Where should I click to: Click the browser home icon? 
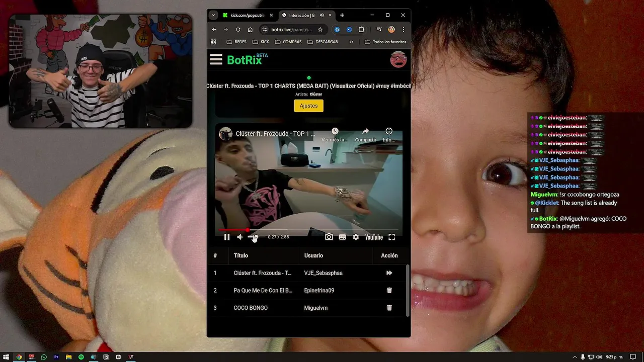[250, 30]
